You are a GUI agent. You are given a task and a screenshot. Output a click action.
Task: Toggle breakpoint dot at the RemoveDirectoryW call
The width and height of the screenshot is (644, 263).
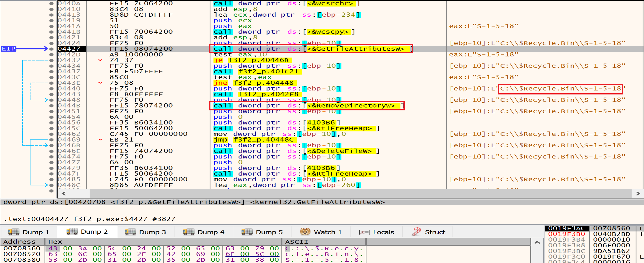point(52,105)
